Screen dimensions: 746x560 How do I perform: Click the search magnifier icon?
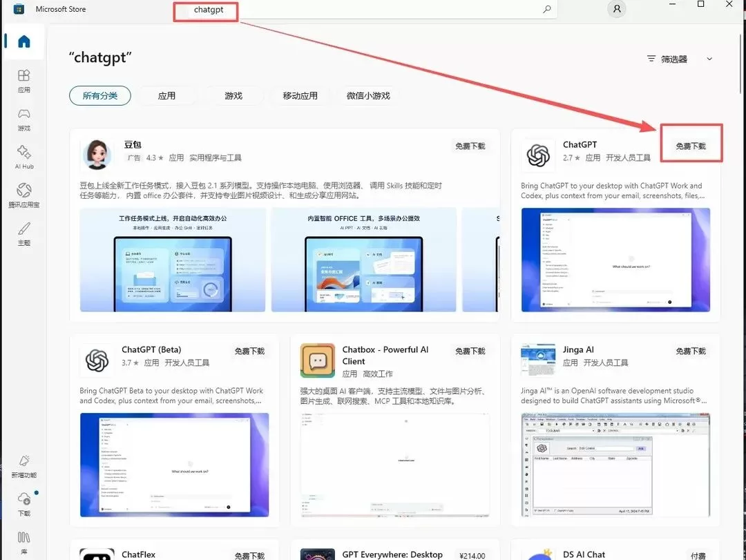click(547, 9)
